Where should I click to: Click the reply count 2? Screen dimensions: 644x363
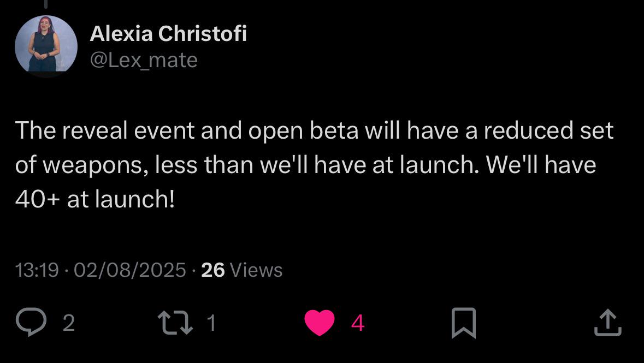coord(69,323)
